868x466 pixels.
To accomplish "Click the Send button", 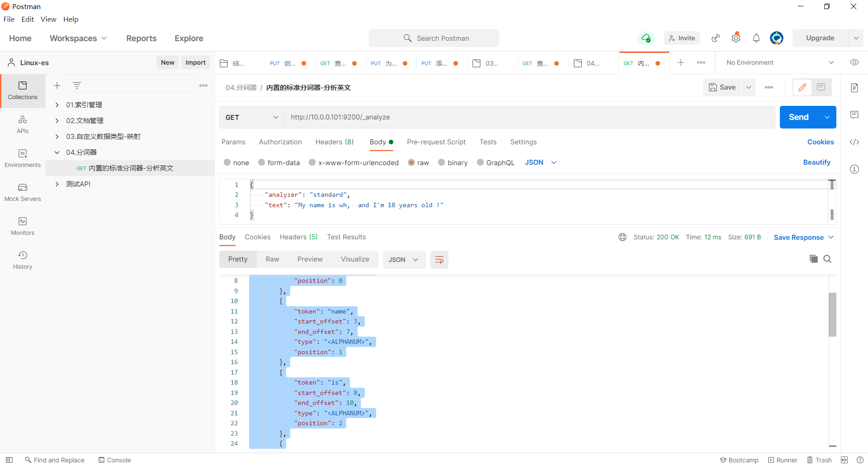I will [799, 117].
